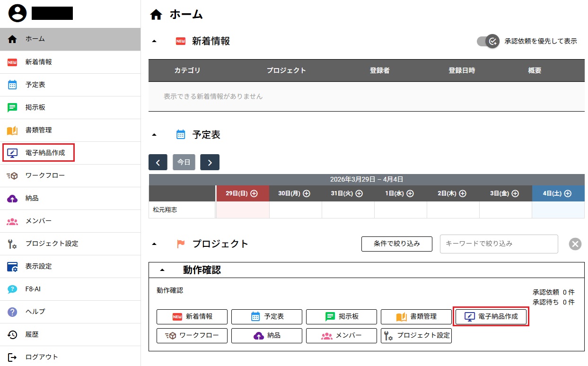Click the プロジェクト column header in table
The image size is (588, 366).
coord(286,70)
